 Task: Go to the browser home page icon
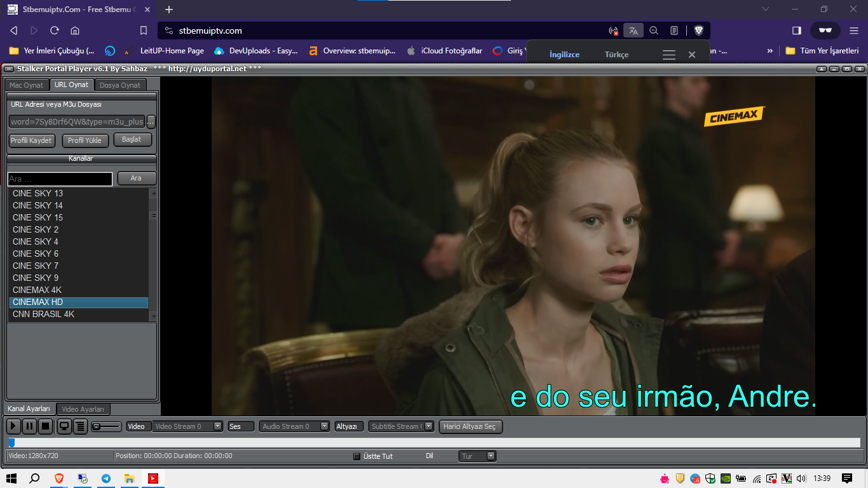(x=75, y=30)
